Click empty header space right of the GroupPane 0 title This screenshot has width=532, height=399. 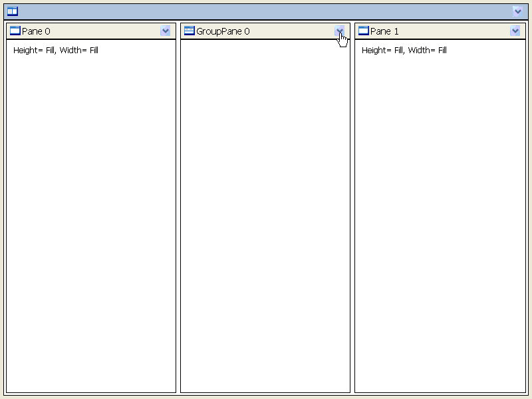pos(293,31)
